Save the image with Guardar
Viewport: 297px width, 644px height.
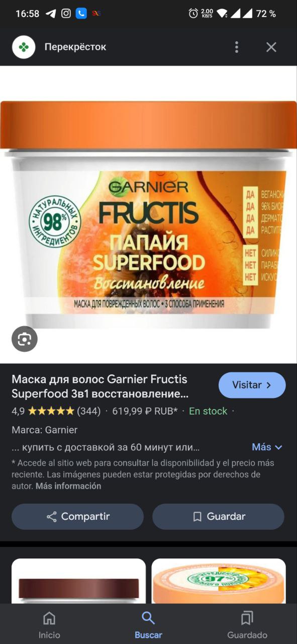coord(218,517)
